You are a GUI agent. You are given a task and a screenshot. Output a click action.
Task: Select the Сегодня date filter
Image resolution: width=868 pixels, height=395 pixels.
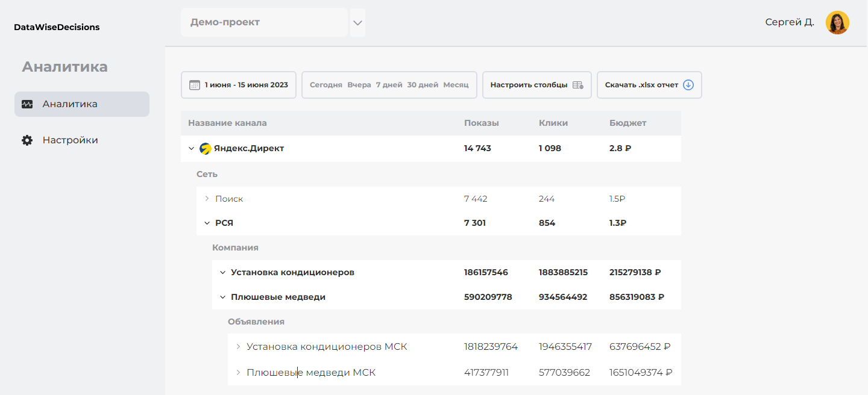pyautogui.click(x=325, y=85)
